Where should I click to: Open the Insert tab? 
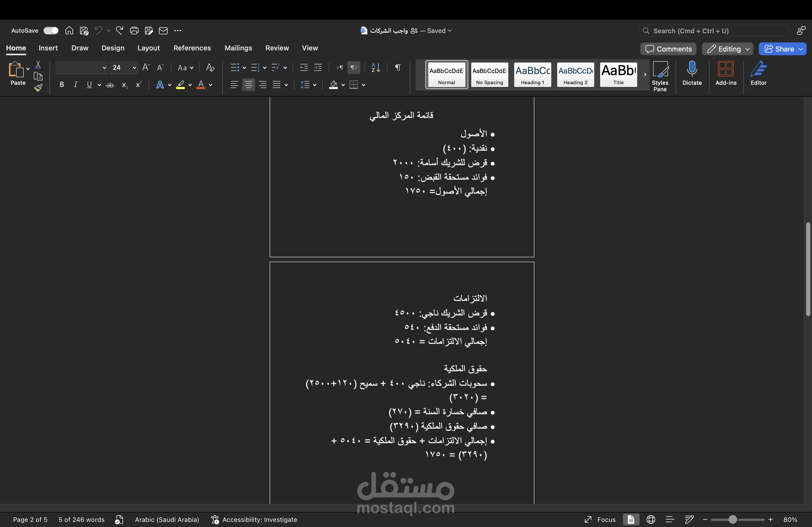48,48
